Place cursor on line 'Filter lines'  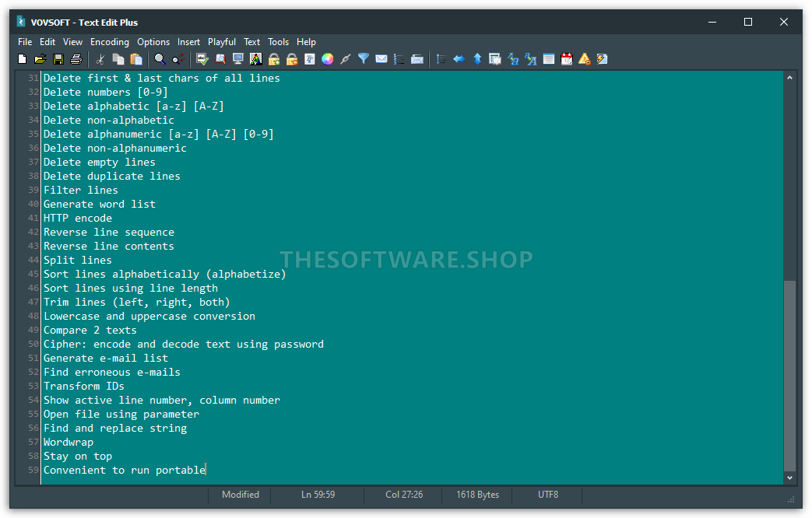pos(81,190)
